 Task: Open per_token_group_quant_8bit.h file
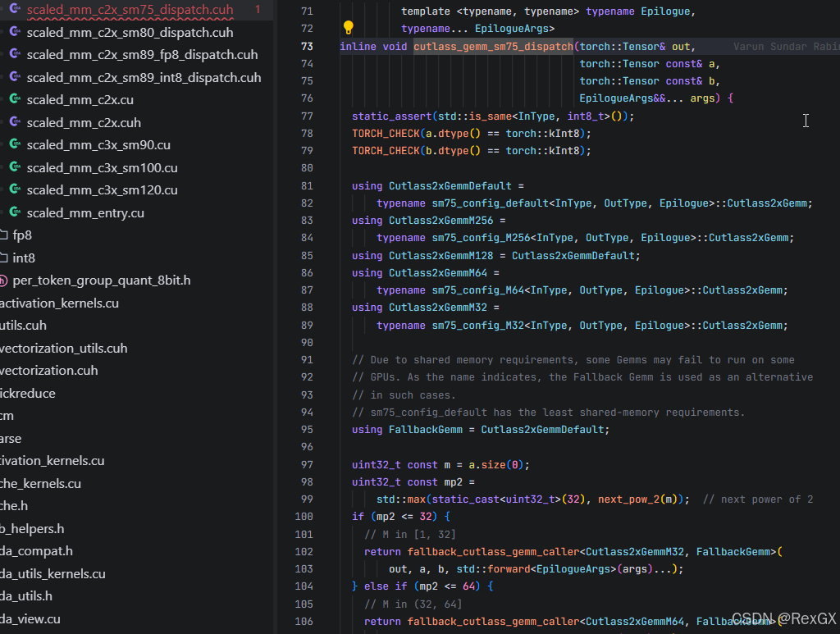pos(101,280)
